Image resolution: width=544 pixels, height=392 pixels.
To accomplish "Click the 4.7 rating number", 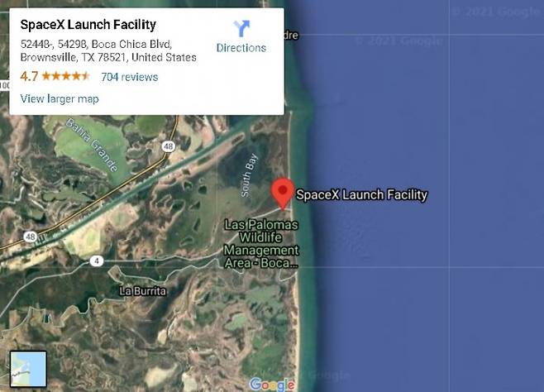I will [x=29, y=76].
